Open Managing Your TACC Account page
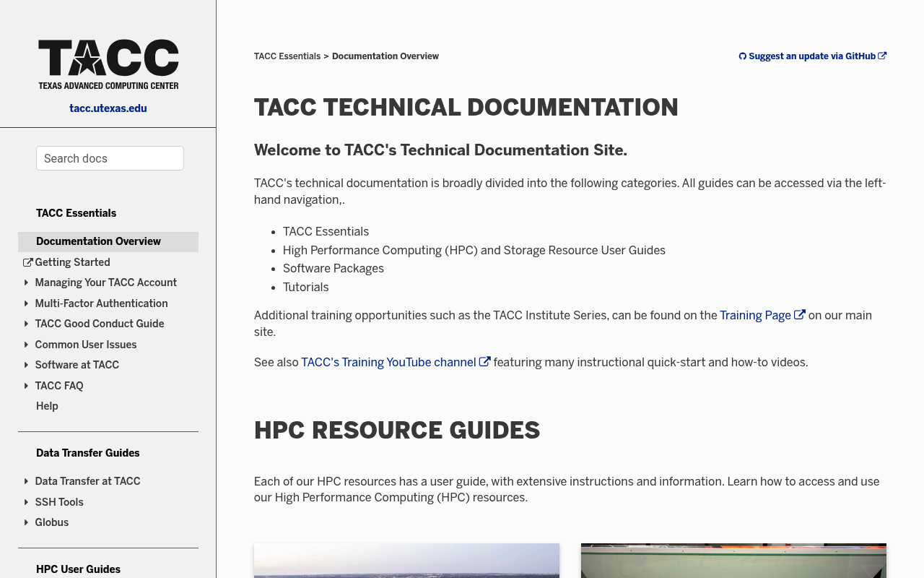924x578 pixels. (106, 282)
